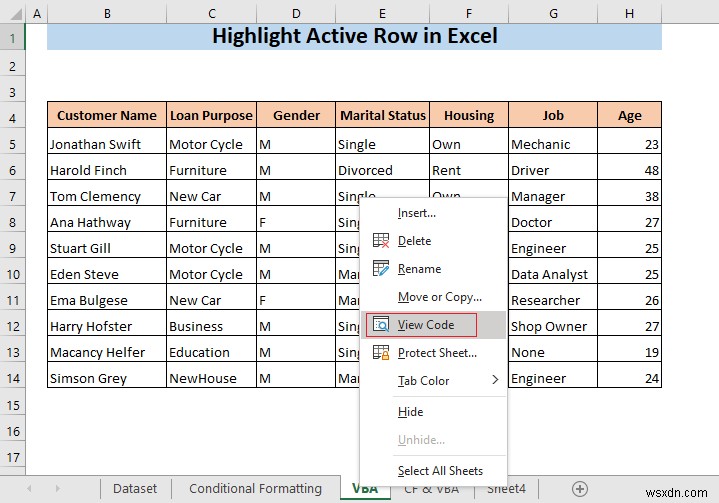Image resolution: width=719 pixels, height=503 pixels.
Task: Click the Age header cell
Action: pos(630,115)
